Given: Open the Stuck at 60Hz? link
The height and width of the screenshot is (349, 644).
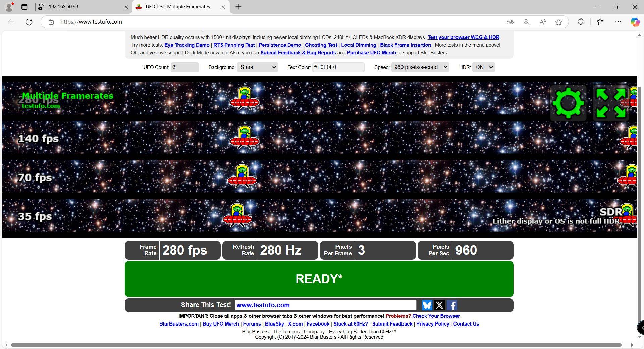Looking at the screenshot, I should coord(351,324).
